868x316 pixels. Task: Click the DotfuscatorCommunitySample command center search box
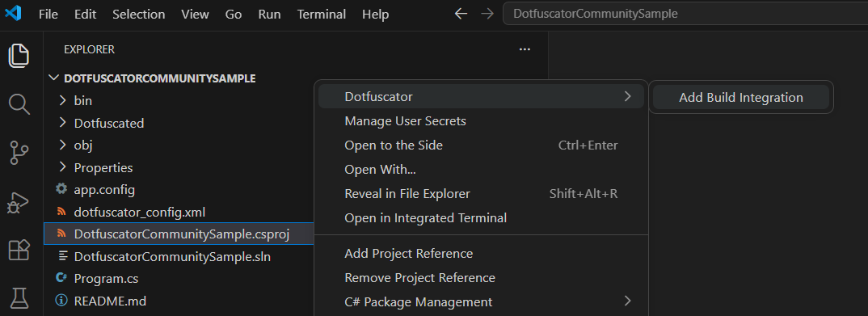pyautogui.click(x=685, y=14)
